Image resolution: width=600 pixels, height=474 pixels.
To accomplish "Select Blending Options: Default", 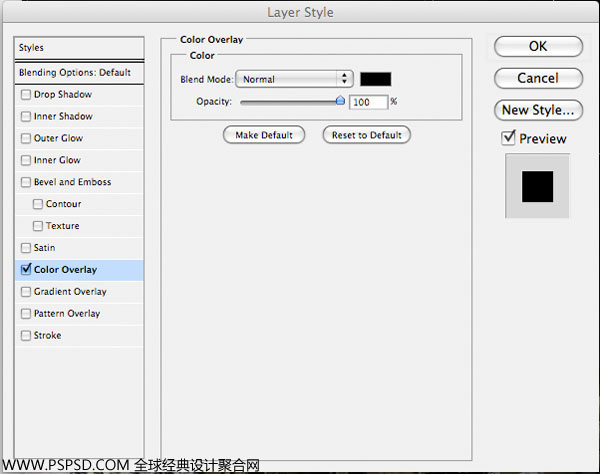I will [x=79, y=73].
